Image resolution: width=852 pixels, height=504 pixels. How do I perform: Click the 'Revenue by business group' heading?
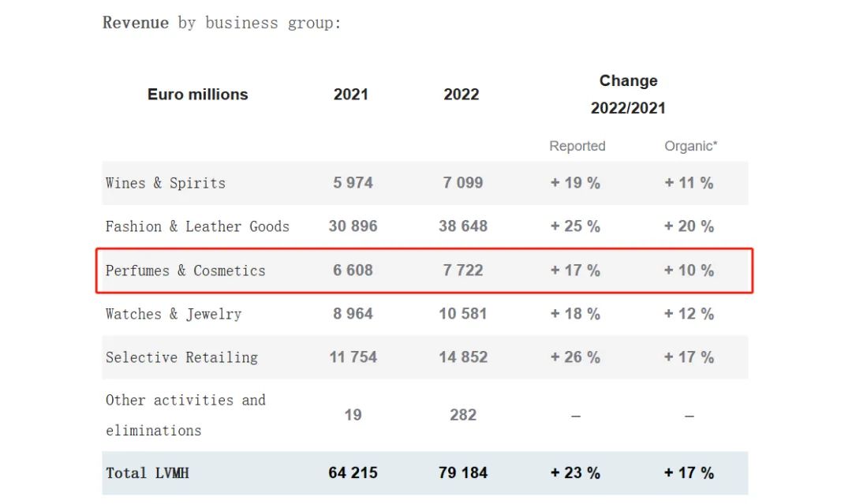(222, 23)
